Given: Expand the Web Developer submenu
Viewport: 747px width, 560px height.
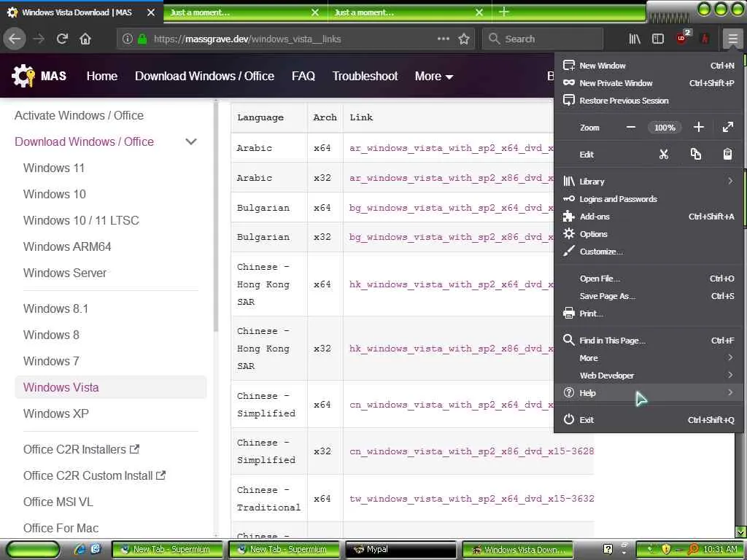Looking at the screenshot, I should [649, 376].
